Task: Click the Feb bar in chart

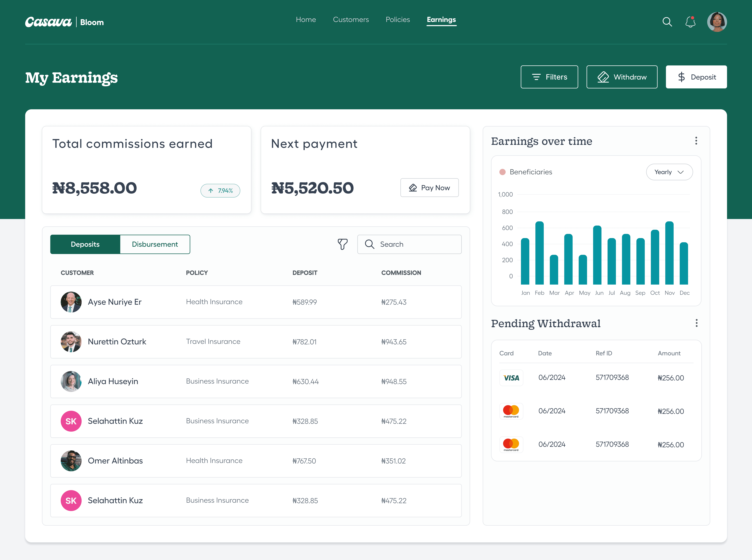Action: click(539, 253)
